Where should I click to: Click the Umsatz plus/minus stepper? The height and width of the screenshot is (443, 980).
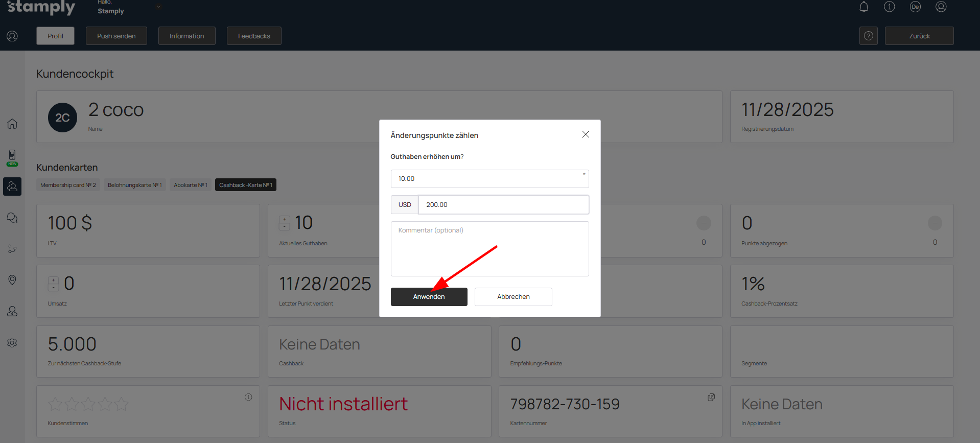click(53, 284)
